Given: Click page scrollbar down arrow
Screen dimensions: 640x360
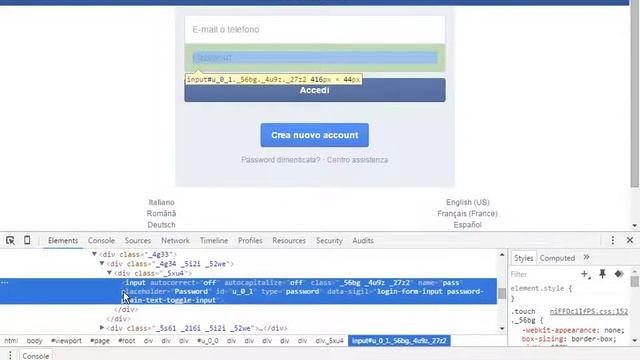Looking at the screenshot, I should 634,225.
